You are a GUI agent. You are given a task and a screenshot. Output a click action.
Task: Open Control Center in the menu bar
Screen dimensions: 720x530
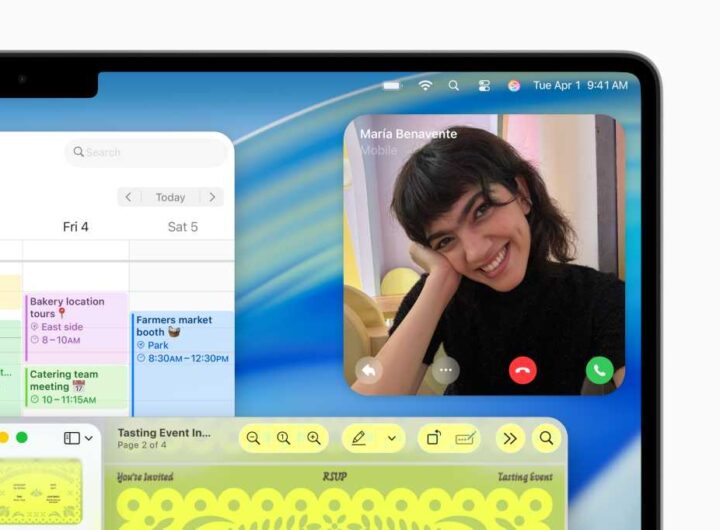(483, 86)
